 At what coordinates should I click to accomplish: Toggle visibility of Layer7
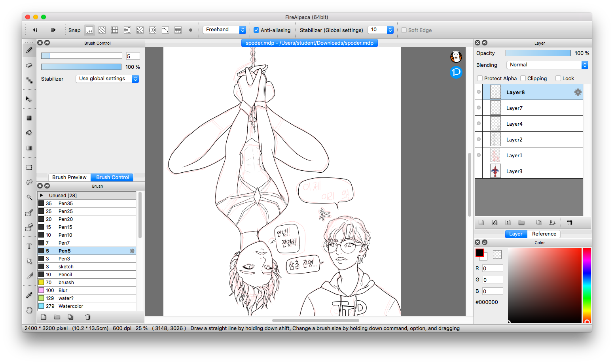pyautogui.click(x=479, y=108)
